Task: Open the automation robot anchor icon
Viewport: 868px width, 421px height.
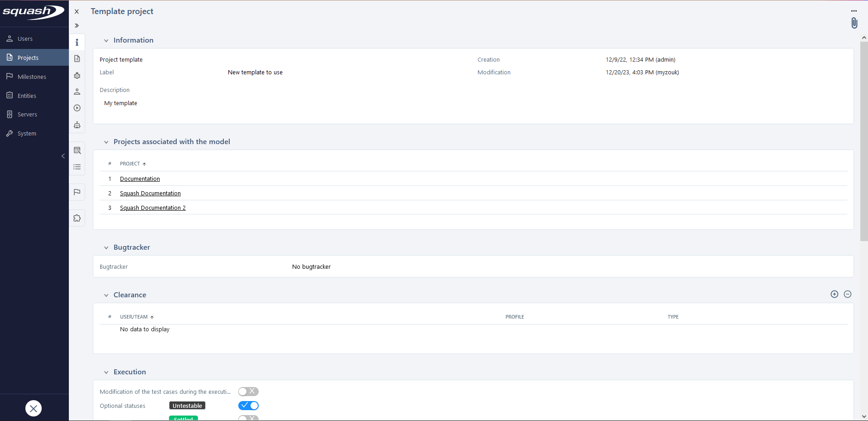Action: pos(77,125)
